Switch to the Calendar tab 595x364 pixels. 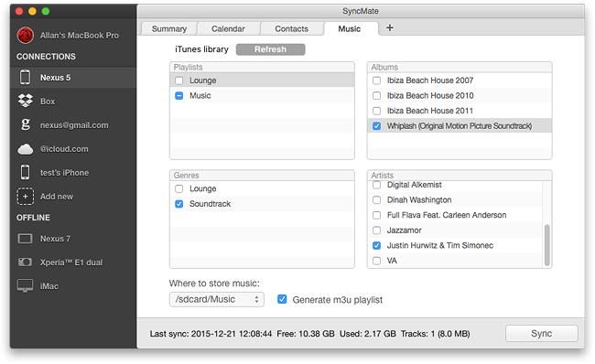point(228,29)
